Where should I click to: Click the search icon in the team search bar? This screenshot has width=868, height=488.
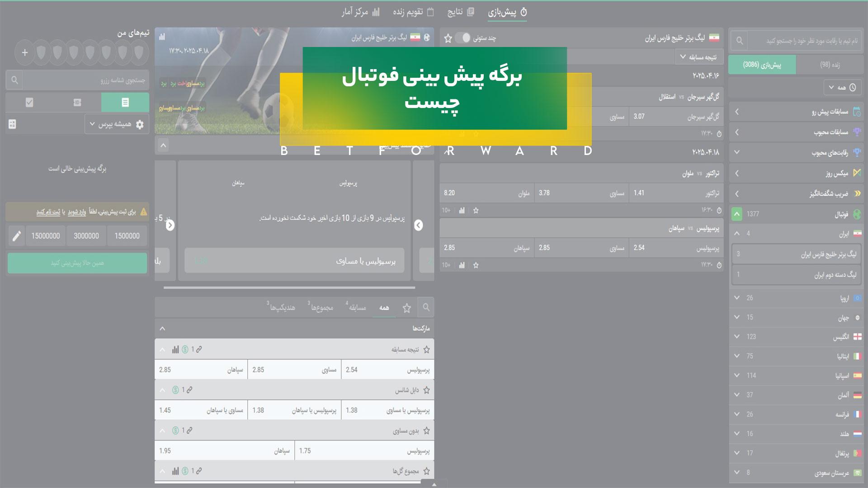click(740, 40)
